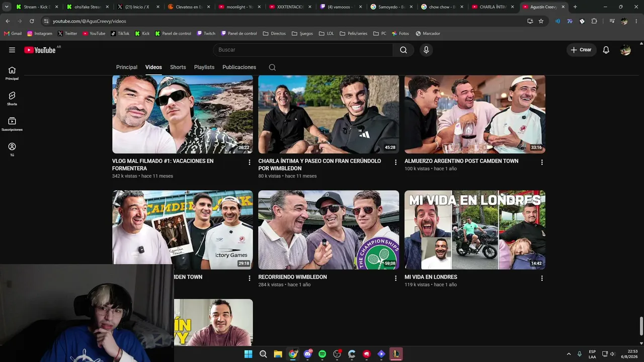Search within the channel using magnifier icon
644x362 pixels.
[x=272, y=67]
